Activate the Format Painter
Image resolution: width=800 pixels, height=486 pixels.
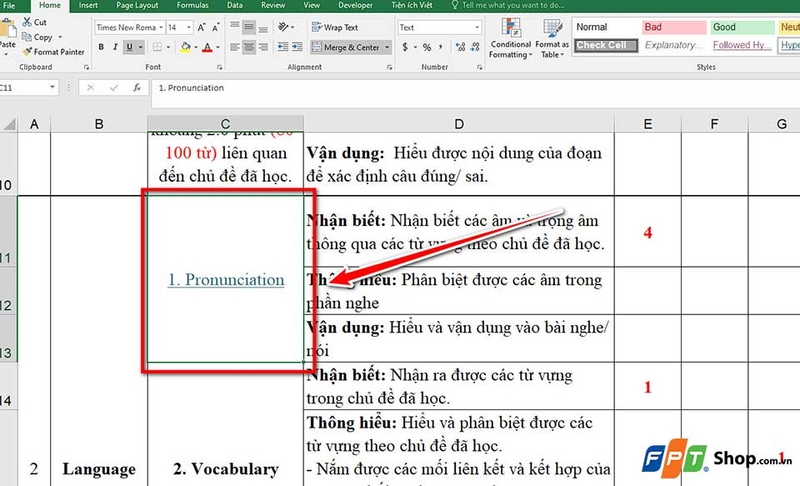[x=53, y=52]
